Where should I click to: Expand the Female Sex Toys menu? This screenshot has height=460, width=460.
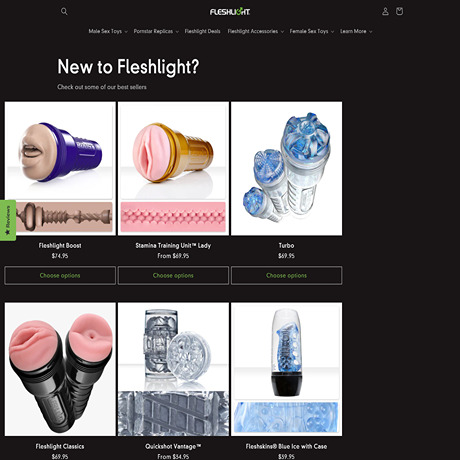point(312,31)
